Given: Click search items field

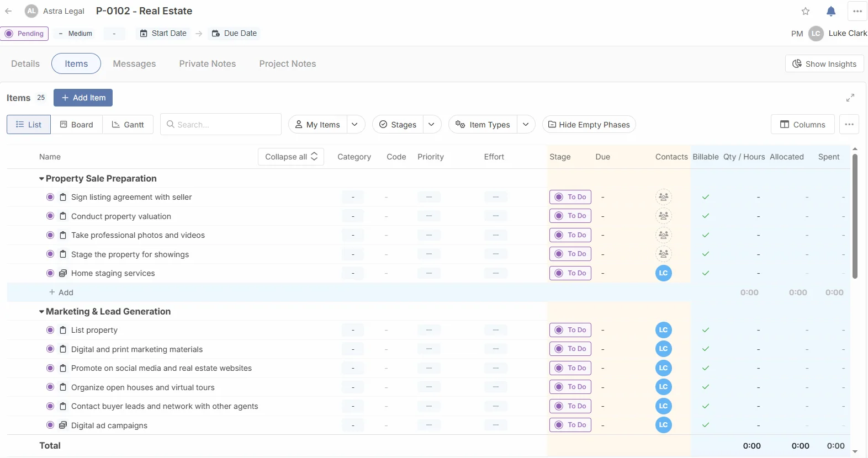Looking at the screenshot, I should (x=221, y=125).
